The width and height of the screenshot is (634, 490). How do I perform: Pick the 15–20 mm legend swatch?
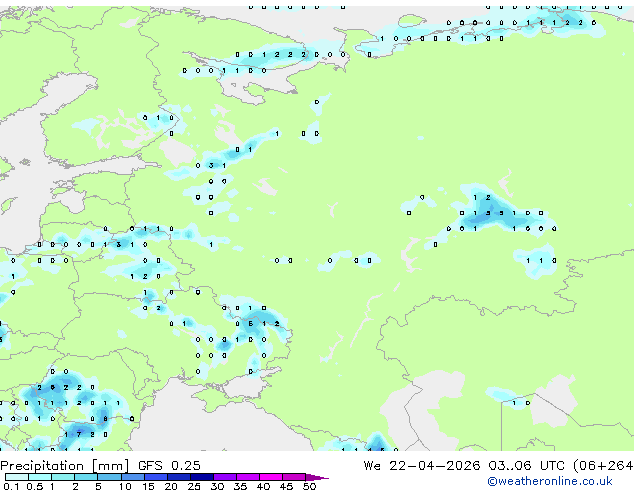click(x=155, y=477)
